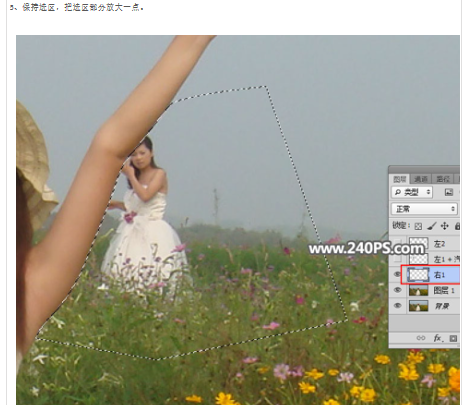Click lock transparent pixels icon
Viewport: 462px width, 405px height.
click(x=418, y=226)
